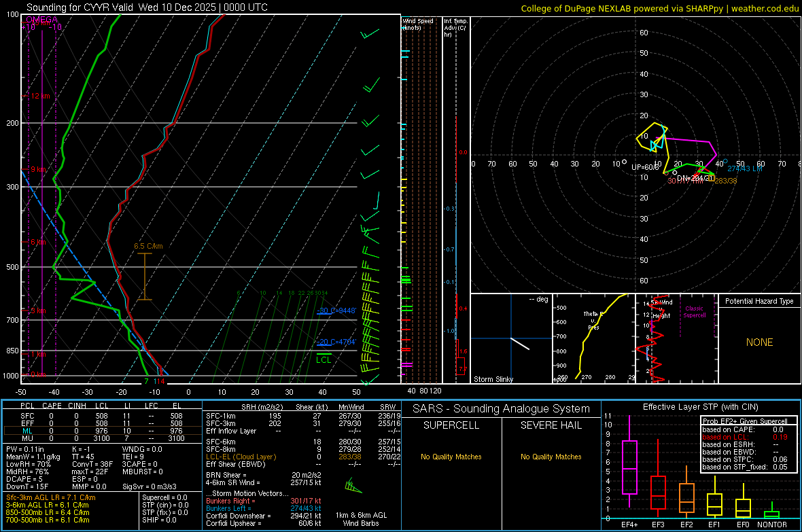Click the based on STPC: 0.06 line

[745, 459]
